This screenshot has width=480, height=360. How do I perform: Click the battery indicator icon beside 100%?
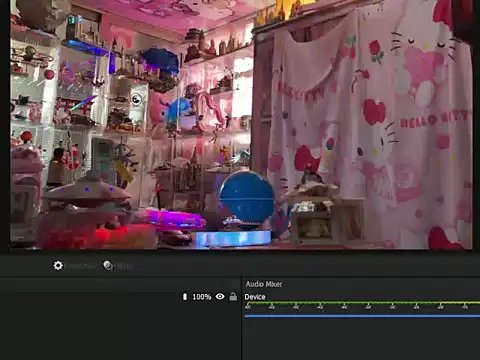(185, 296)
